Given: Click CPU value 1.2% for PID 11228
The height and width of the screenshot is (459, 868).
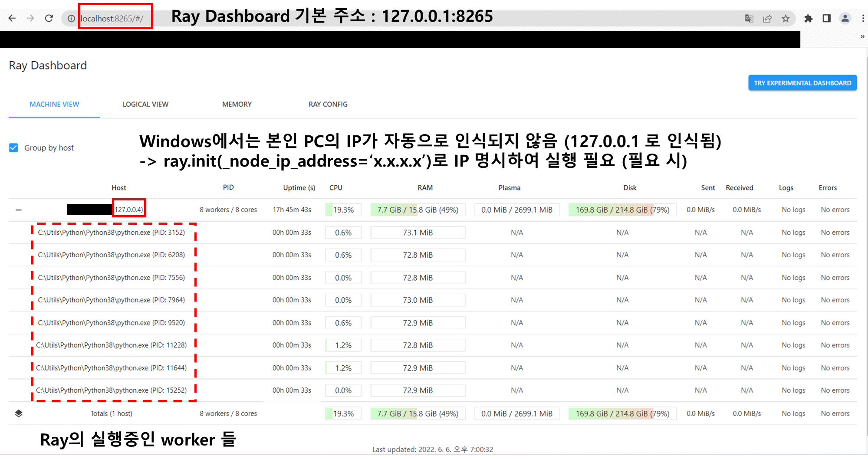Looking at the screenshot, I should [343, 345].
